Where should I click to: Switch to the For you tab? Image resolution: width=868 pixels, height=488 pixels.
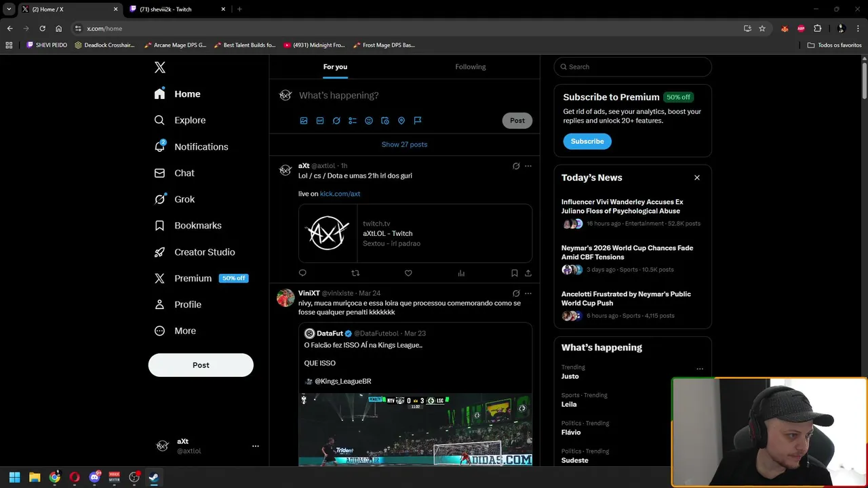click(335, 66)
